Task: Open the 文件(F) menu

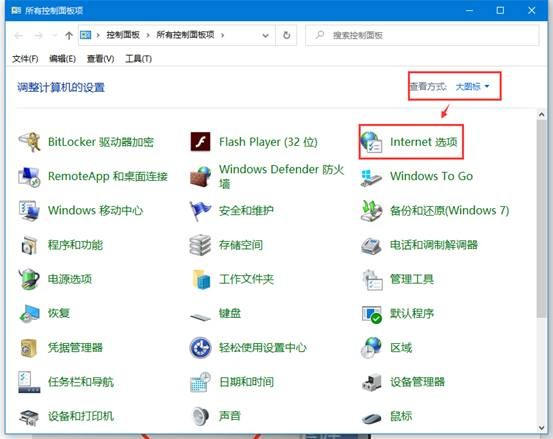Action: tap(25, 59)
